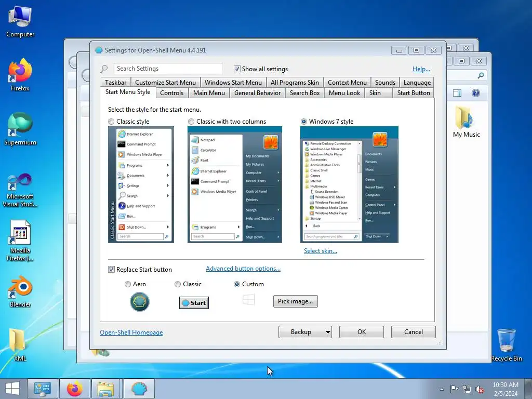Open the Control Panel taskbar item
532x399 pixels.
point(43,389)
